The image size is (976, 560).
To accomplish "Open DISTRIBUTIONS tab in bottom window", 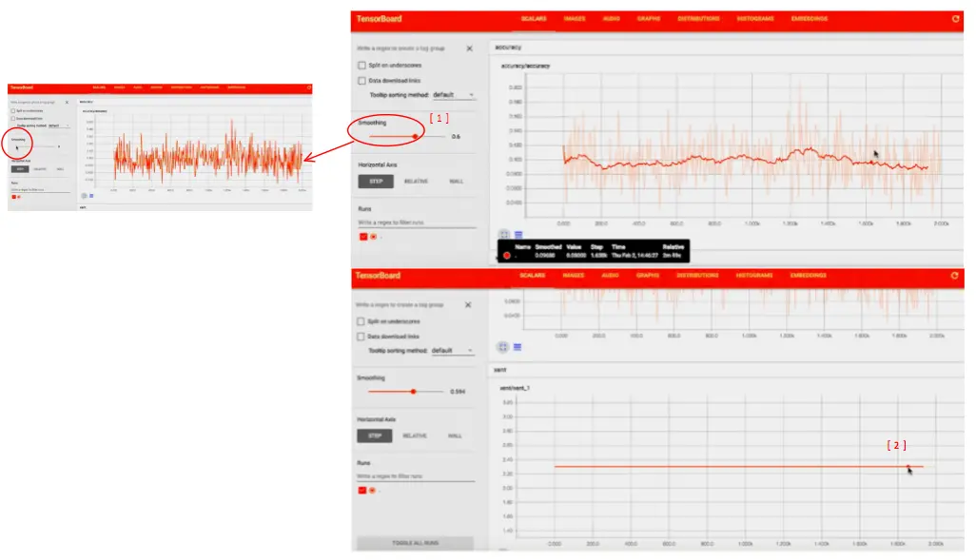I will click(697, 275).
